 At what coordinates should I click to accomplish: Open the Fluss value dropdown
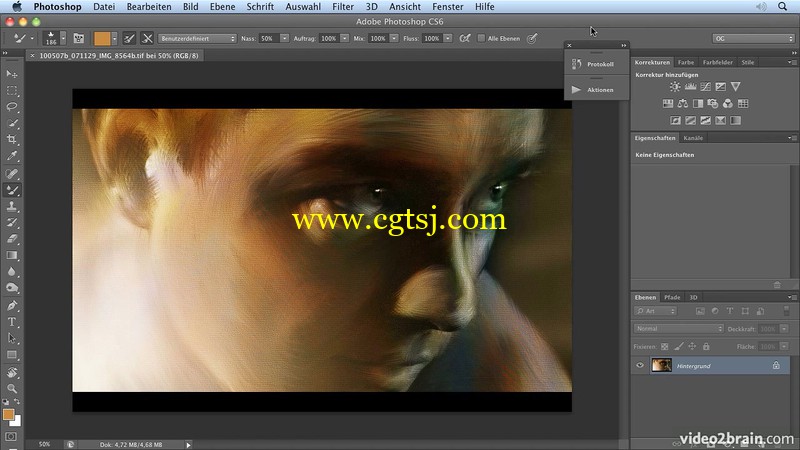(447, 39)
